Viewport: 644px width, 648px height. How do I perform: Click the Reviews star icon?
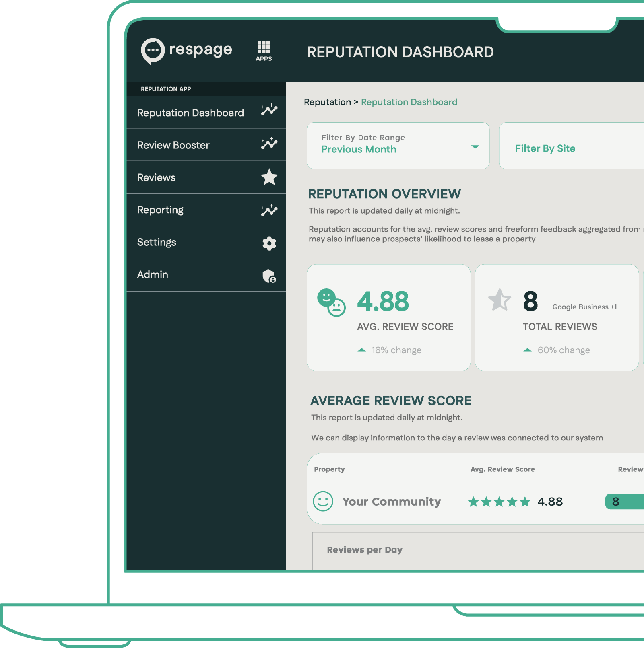pos(269,177)
